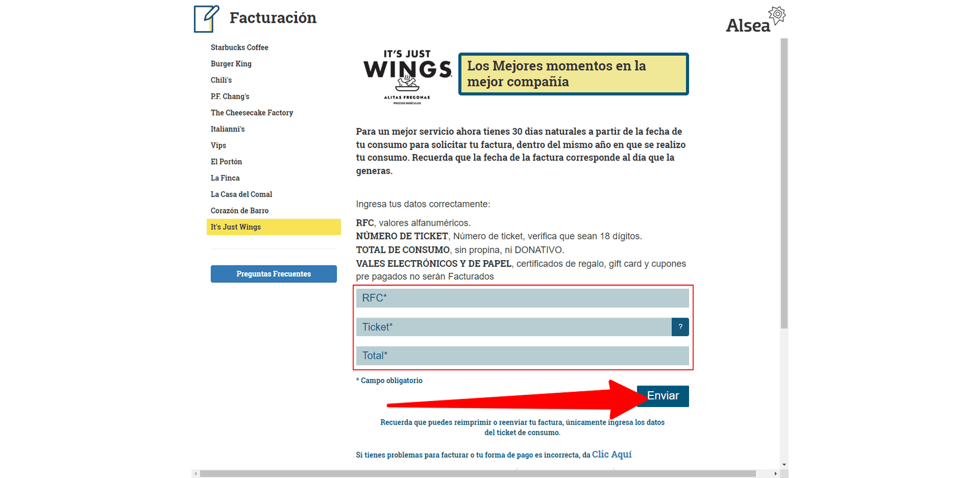Open the Ticket help question-mark button
Image resolution: width=980 pixels, height=478 pixels.
tap(680, 327)
